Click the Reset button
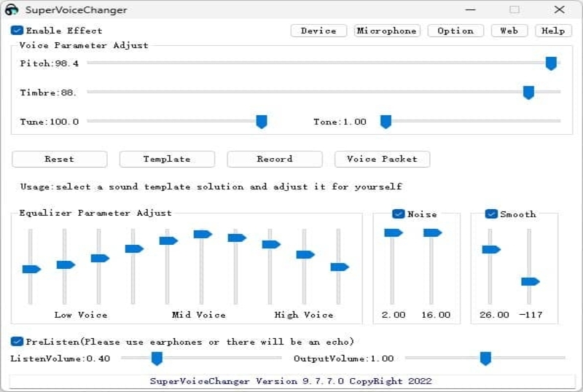This screenshot has height=392, width=583. coord(60,159)
